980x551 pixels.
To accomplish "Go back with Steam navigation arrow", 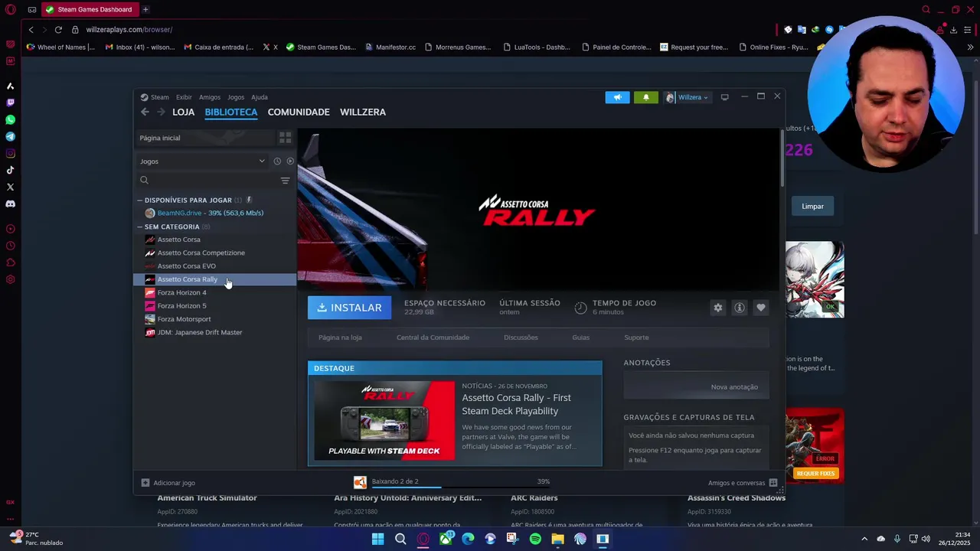I will 145,112.
